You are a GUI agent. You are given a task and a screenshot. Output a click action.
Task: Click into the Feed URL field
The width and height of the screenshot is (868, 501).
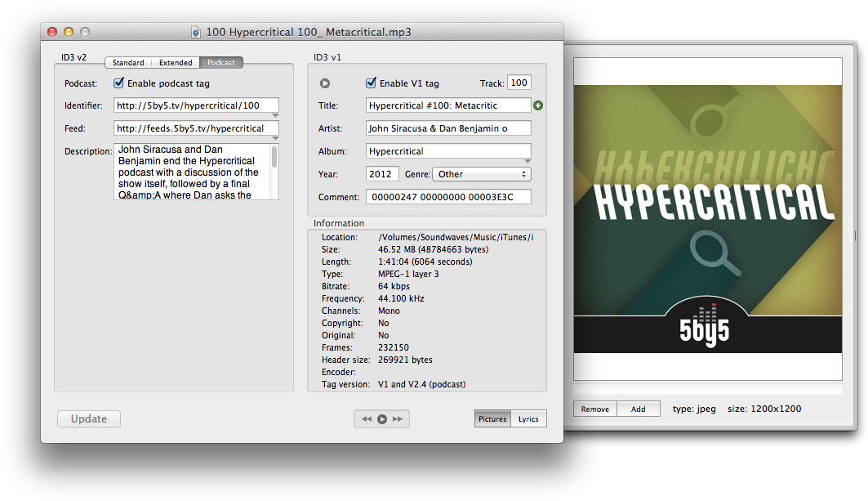tap(196, 128)
